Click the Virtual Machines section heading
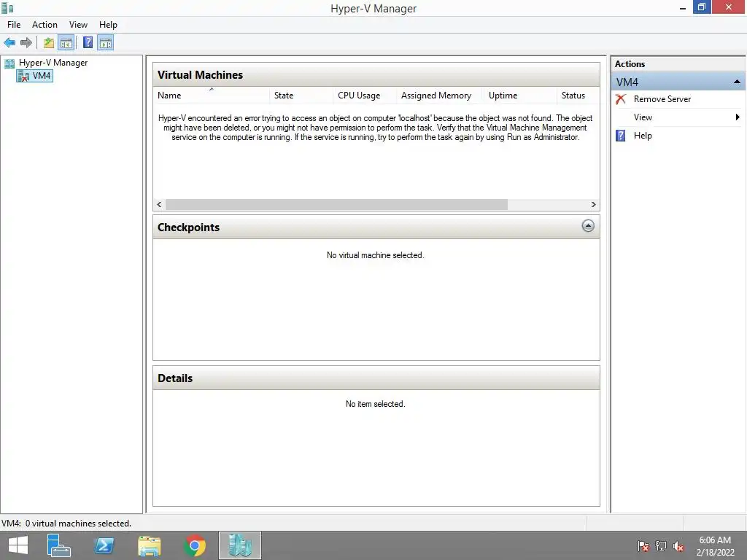 click(200, 75)
